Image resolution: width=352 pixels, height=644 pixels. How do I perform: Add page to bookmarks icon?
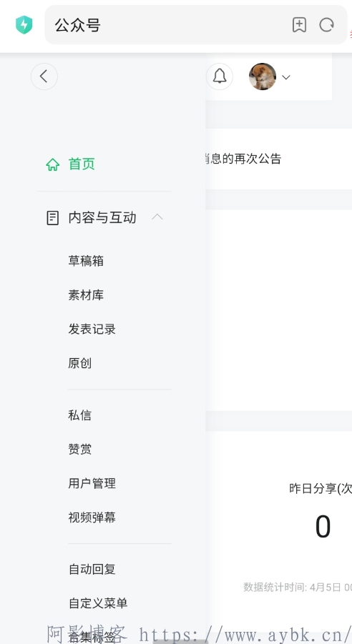tap(299, 25)
